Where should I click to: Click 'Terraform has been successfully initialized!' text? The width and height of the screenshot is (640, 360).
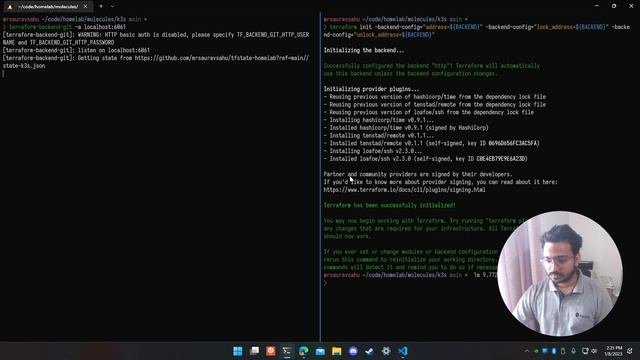click(x=389, y=205)
